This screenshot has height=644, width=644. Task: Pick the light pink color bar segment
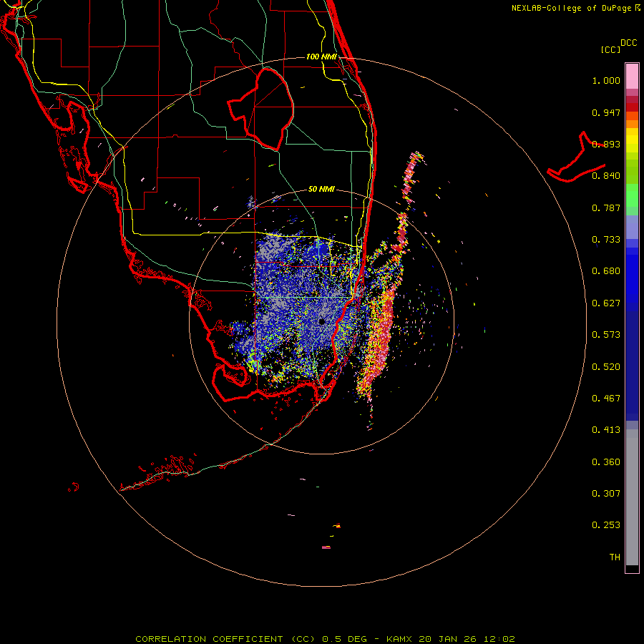(632, 76)
